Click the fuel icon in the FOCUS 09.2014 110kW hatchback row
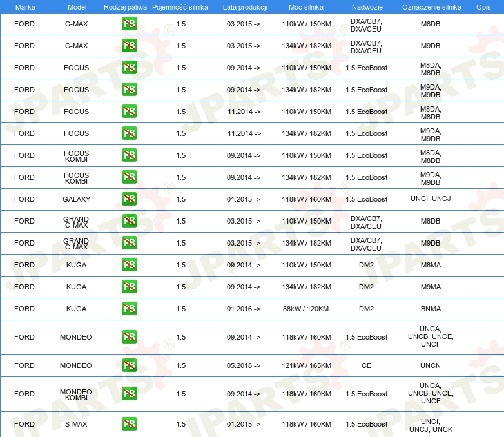Screen dimensions: 504x437 [129, 68]
